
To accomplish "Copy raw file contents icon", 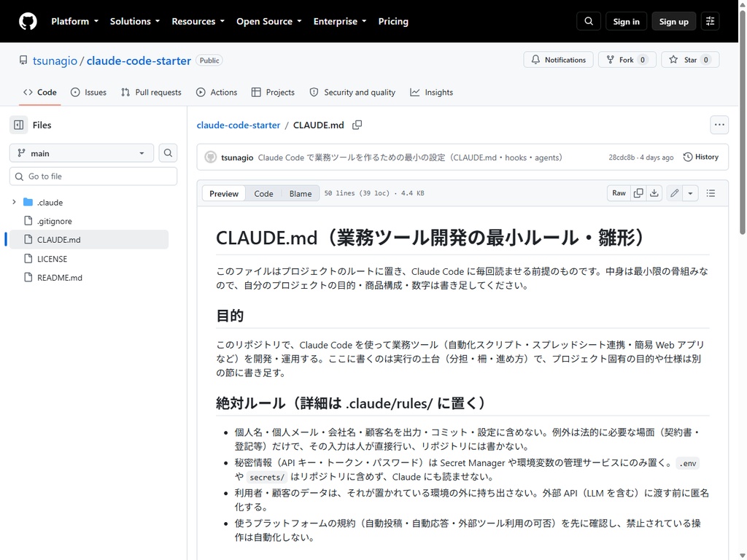I will 638,192.
